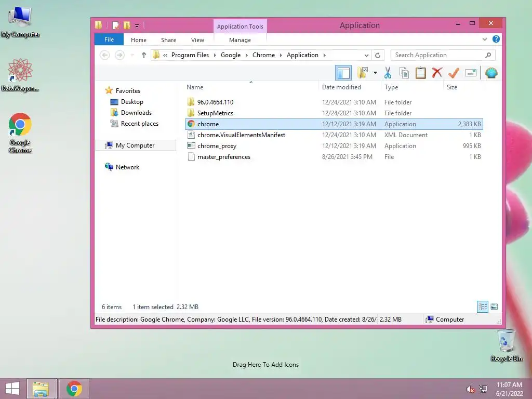Click the address bar folder icon
The image size is (532, 399).
click(156, 55)
